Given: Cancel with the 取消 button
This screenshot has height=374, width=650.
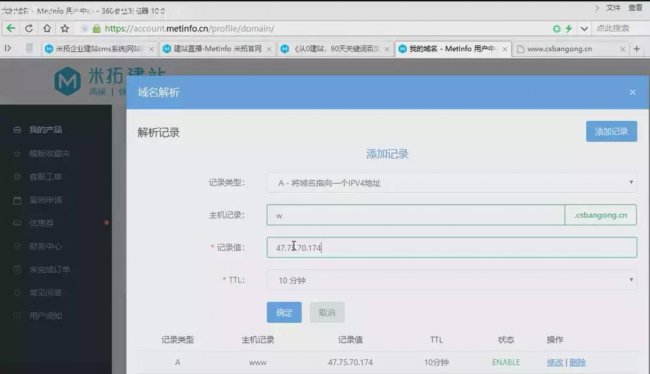Looking at the screenshot, I should (x=327, y=312).
